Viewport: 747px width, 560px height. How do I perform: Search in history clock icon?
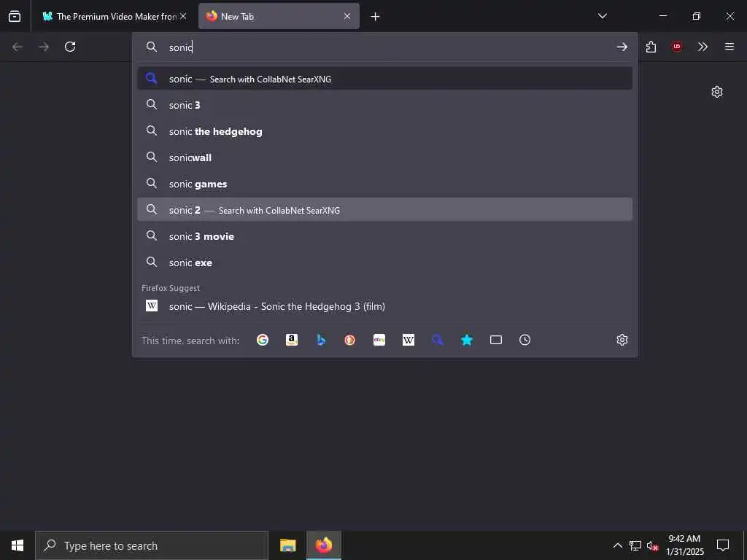525,340
